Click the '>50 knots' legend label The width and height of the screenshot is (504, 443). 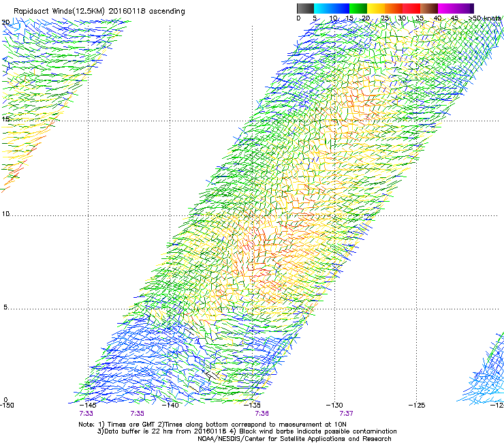485,18
